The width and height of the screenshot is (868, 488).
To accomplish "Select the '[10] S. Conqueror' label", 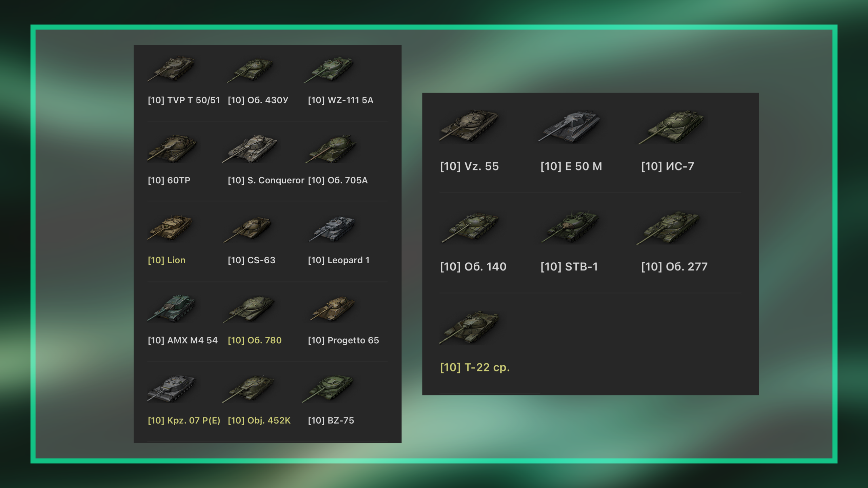I will click(x=266, y=180).
